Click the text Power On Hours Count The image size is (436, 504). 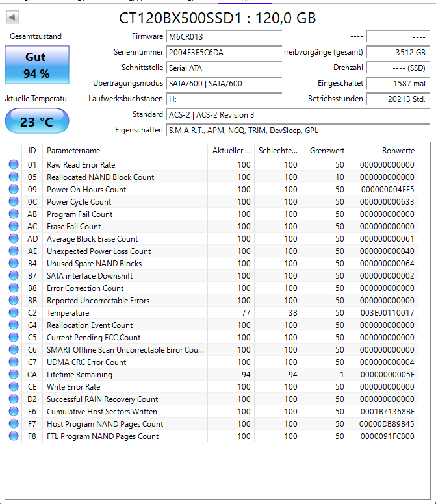pyautogui.click(x=86, y=189)
